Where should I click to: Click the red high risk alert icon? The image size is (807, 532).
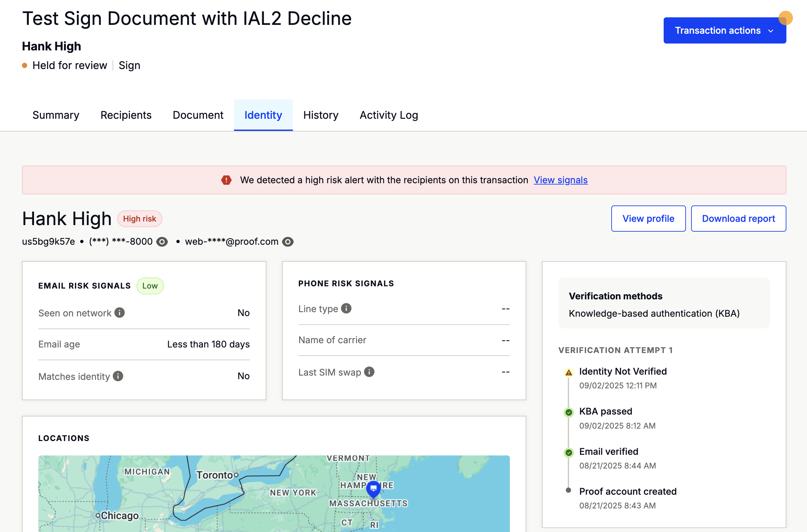pyautogui.click(x=226, y=180)
